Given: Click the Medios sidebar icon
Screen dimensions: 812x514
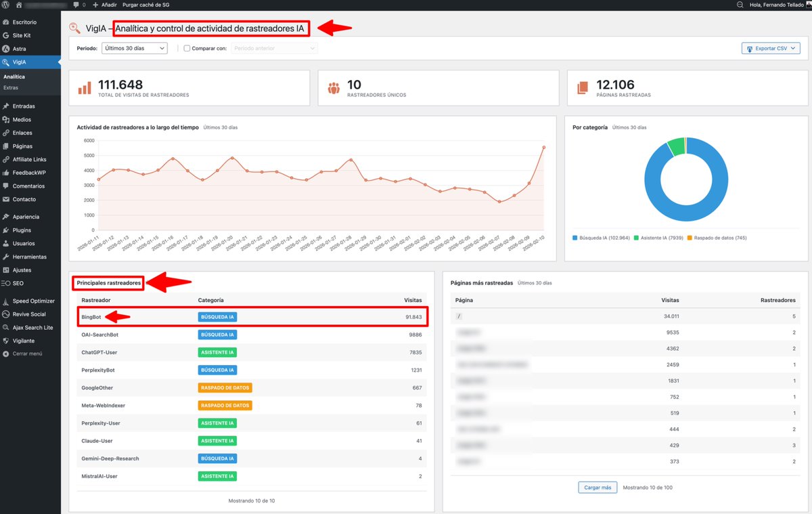Looking at the screenshot, I should 6,119.
